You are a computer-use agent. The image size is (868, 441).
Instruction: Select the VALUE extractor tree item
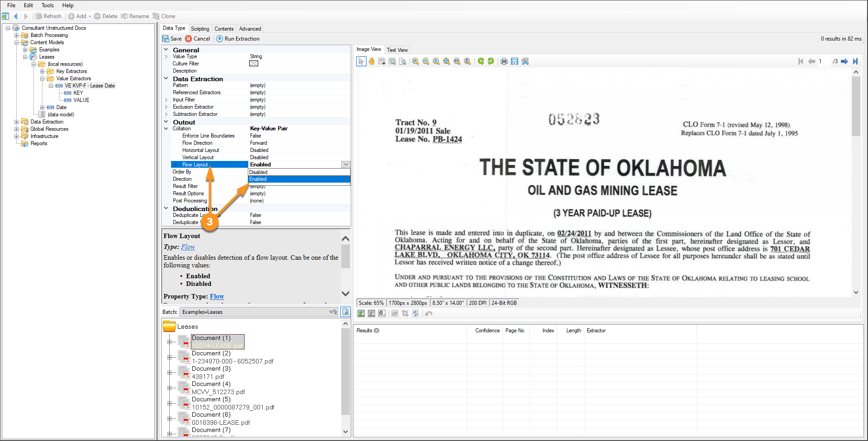[x=81, y=100]
